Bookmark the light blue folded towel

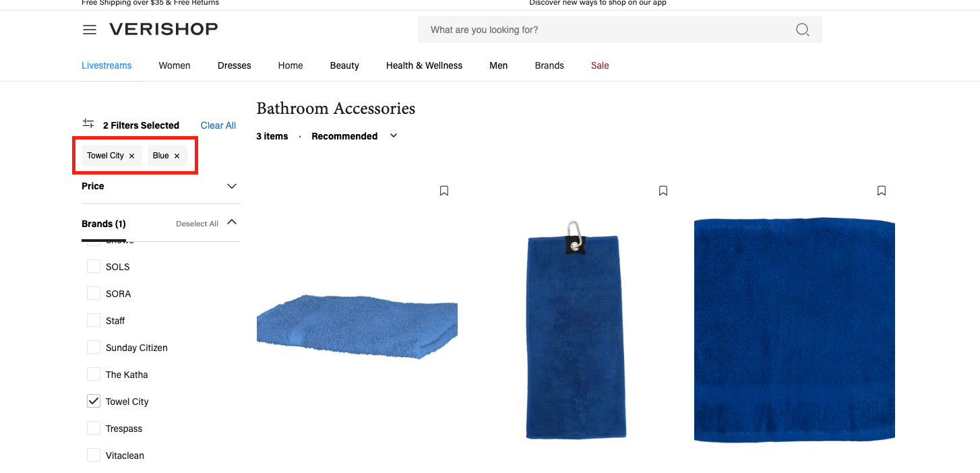point(444,191)
